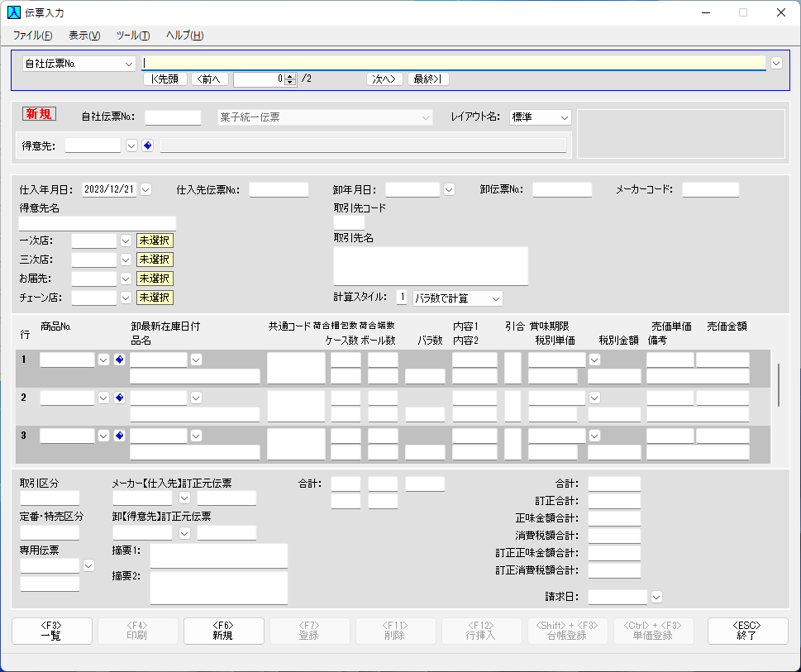801x672 pixels.
Task: Click the チェーン店 未選択 button
Action: tap(155, 298)
